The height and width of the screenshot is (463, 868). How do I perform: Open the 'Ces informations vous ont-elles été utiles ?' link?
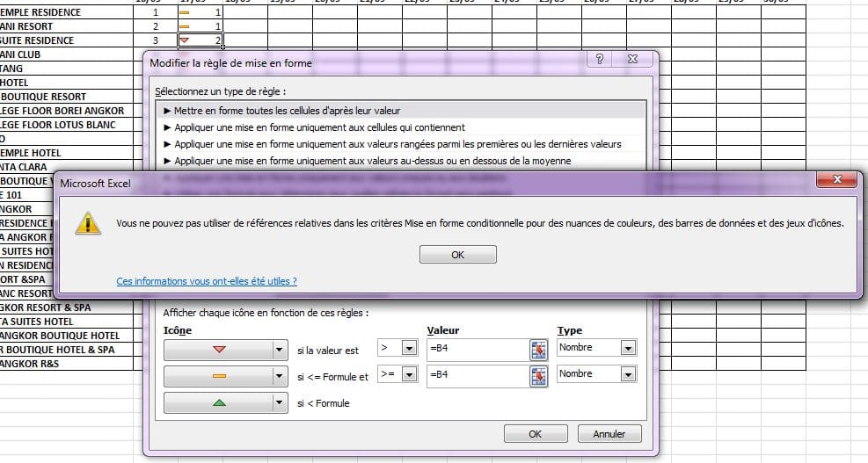pos(207,281)
